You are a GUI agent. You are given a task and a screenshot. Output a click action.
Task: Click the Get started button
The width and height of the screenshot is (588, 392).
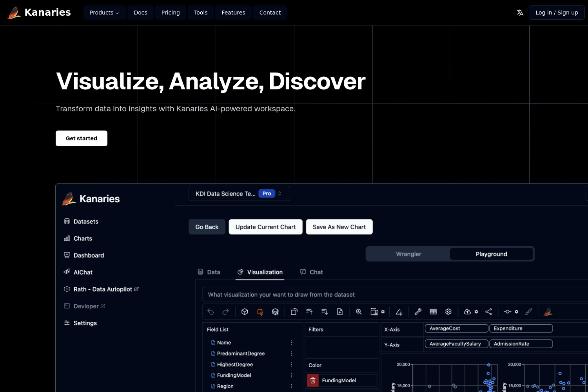coord(82,138)
